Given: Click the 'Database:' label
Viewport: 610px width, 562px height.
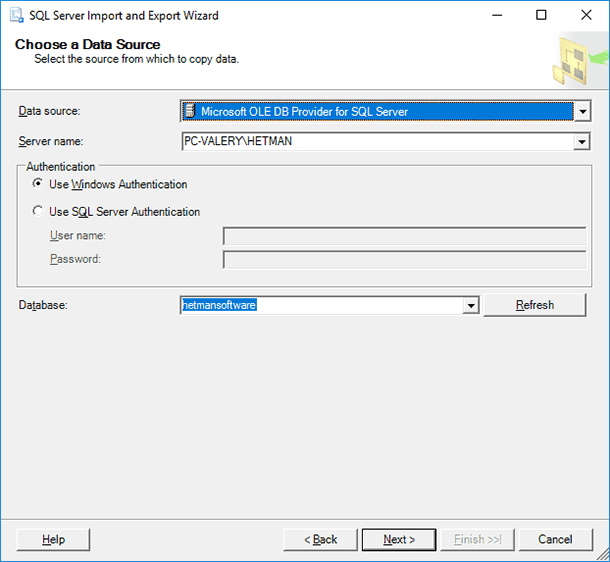Looking at the screenshot, I should (x=43, y=305).
